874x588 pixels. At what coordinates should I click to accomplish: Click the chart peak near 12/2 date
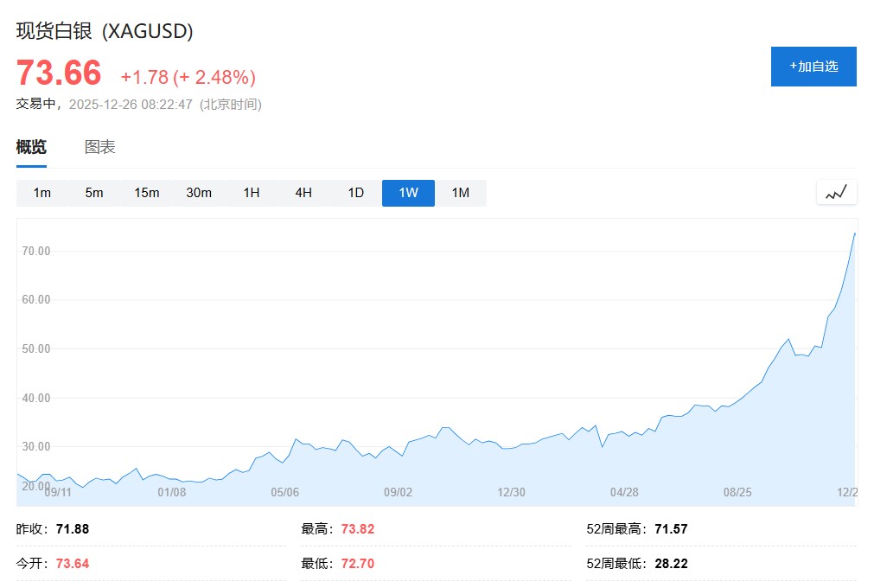[x=854, y=233]
